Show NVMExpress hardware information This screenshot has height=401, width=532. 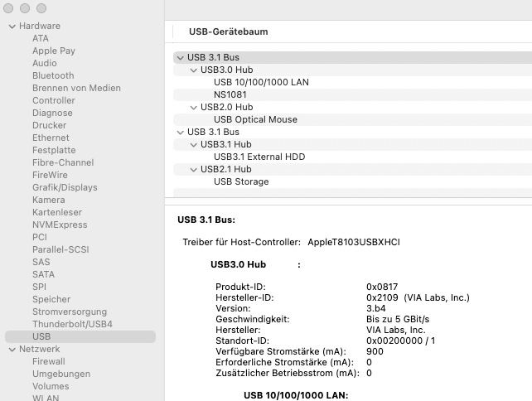(60, 225)
